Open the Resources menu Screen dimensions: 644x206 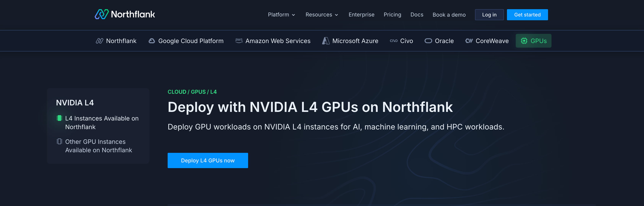point(322,15)
